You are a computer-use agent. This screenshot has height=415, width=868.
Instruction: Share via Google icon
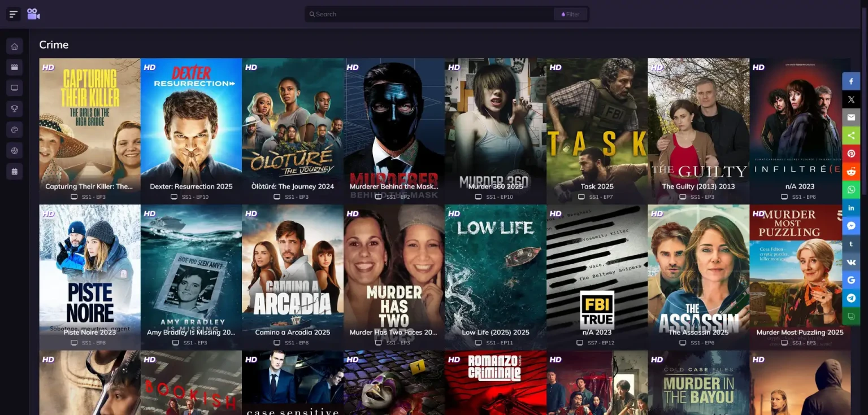click(851, 280)
